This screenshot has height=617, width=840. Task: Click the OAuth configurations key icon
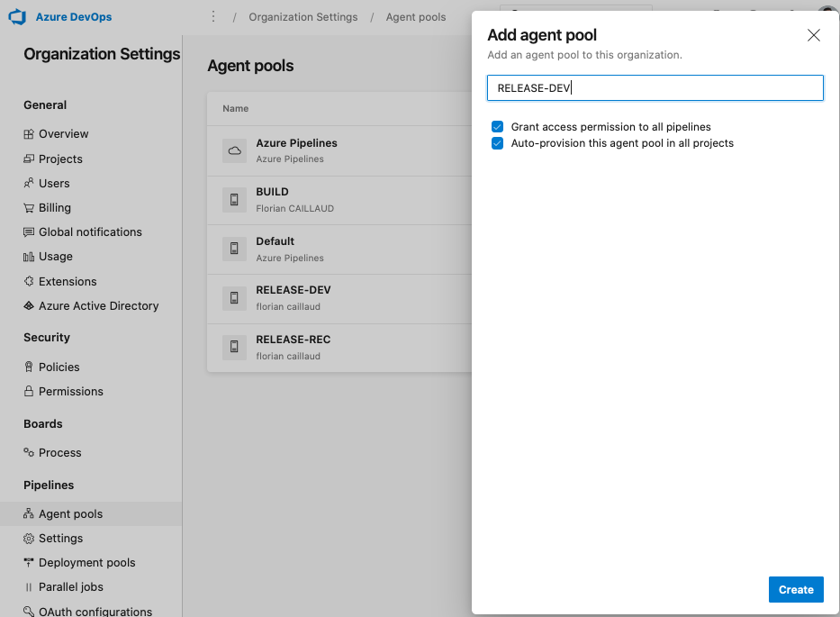(x=29, y=611)
